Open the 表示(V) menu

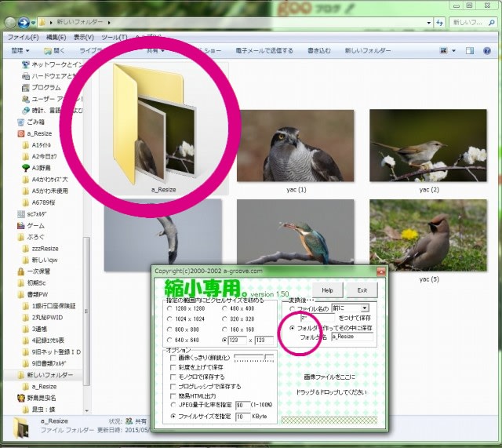point(84,37)
